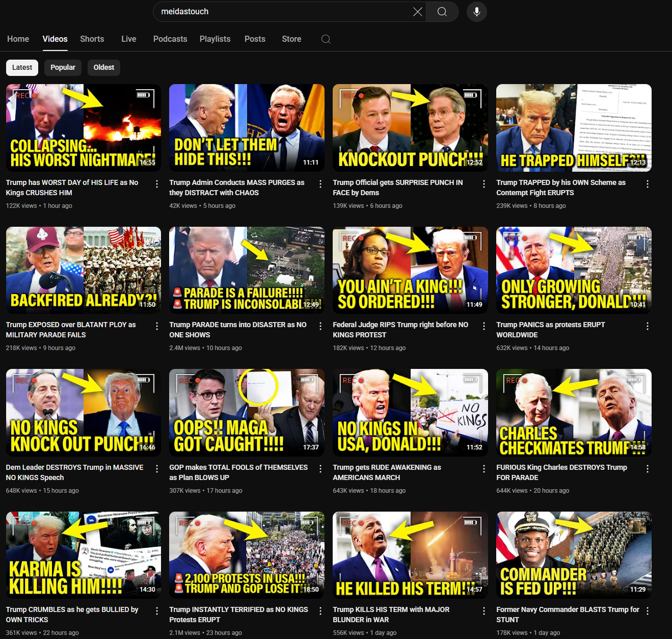Image resolution: width=672 pixels, height=639 pixels.
Task: Open 'PARADE IS A FAILURE' thumbnail
Action: 247,270
